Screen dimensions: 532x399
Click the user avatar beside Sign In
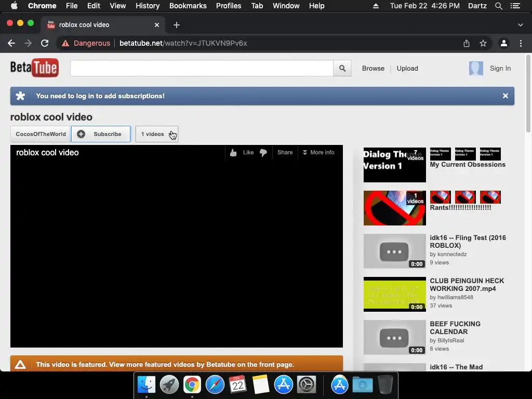tap(476, 68)
